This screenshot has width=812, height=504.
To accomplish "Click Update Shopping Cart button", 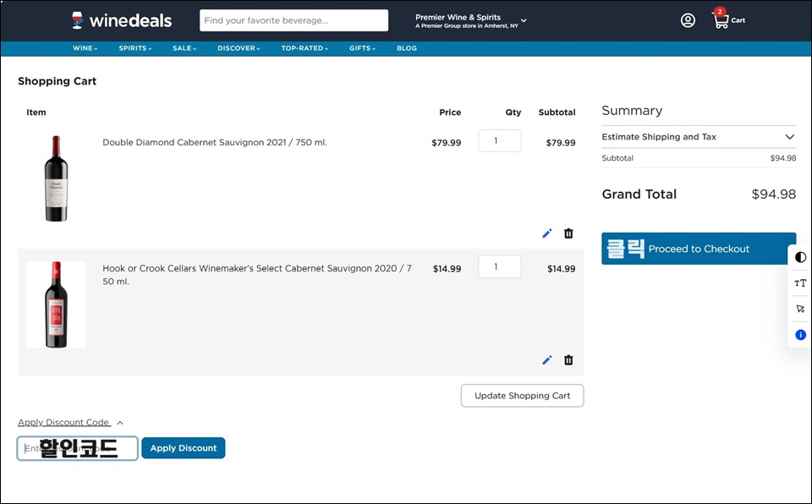I will pos(522,396).
